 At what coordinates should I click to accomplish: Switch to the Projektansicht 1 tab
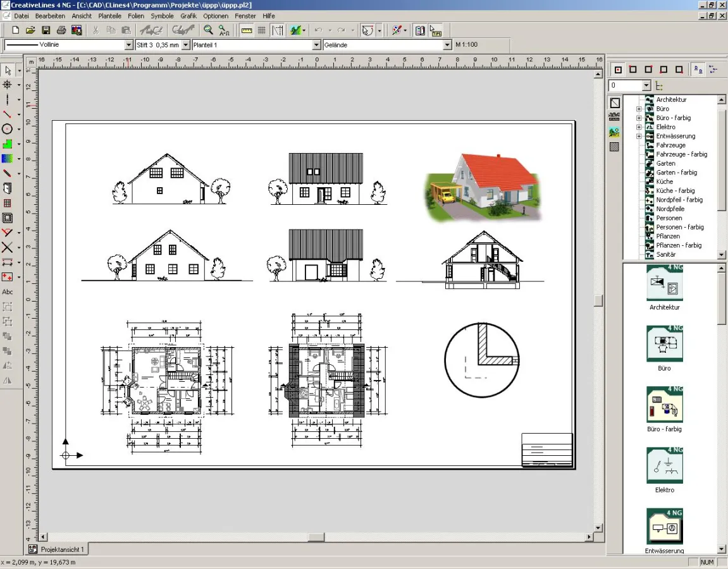[57, 549]
